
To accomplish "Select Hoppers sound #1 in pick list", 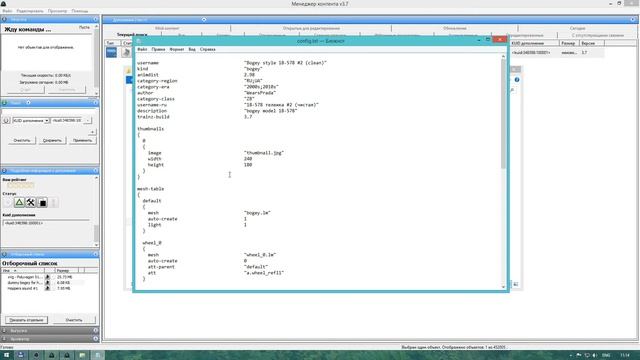I will click(22, 288).
